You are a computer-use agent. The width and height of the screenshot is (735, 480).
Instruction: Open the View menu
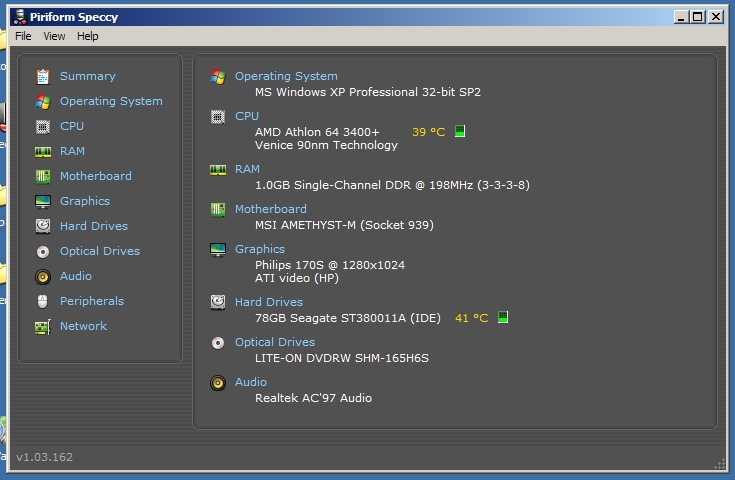pyautogui.click(x=54, y=36)
